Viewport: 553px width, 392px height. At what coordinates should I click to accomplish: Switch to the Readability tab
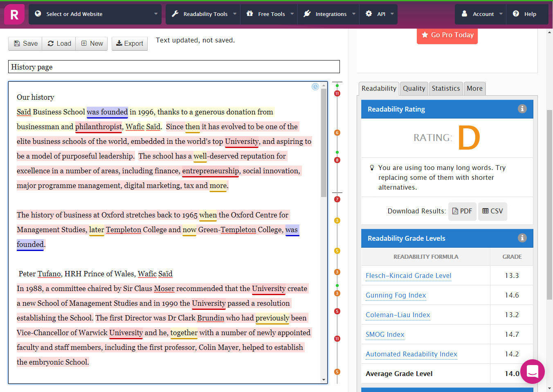pos(379,88)
